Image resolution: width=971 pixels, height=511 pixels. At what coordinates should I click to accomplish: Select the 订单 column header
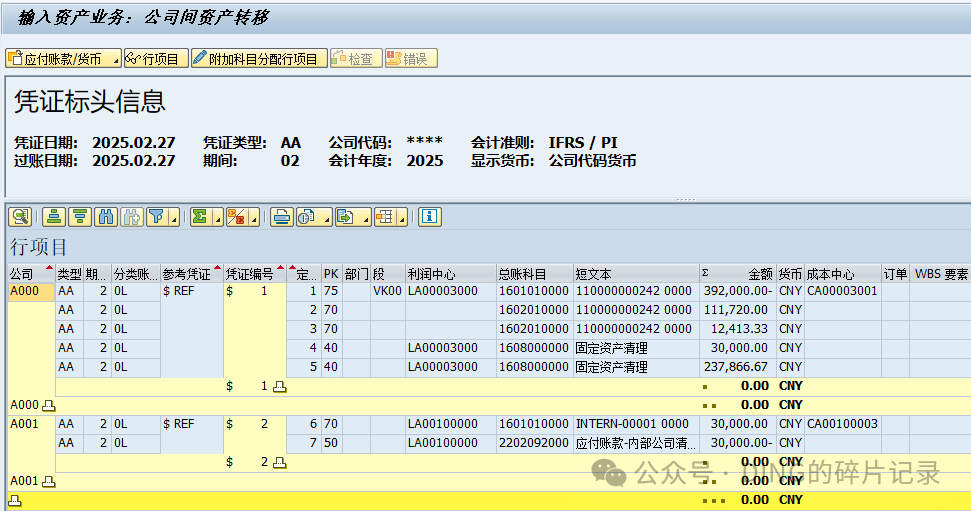click(895, 274)
